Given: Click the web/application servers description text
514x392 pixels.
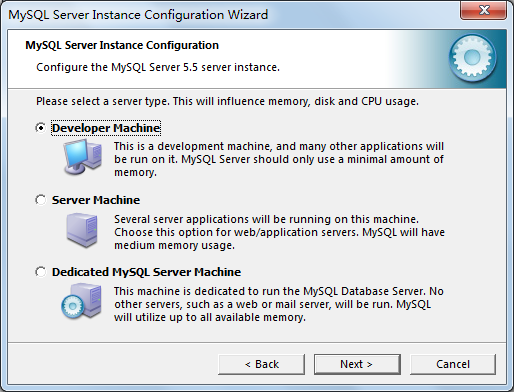Looking at the screenshot, I should tap(279, 232).
